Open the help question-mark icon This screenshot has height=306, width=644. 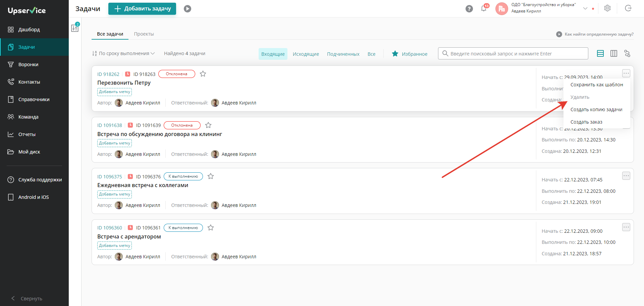pyautogui.click(x=469, y=9)
